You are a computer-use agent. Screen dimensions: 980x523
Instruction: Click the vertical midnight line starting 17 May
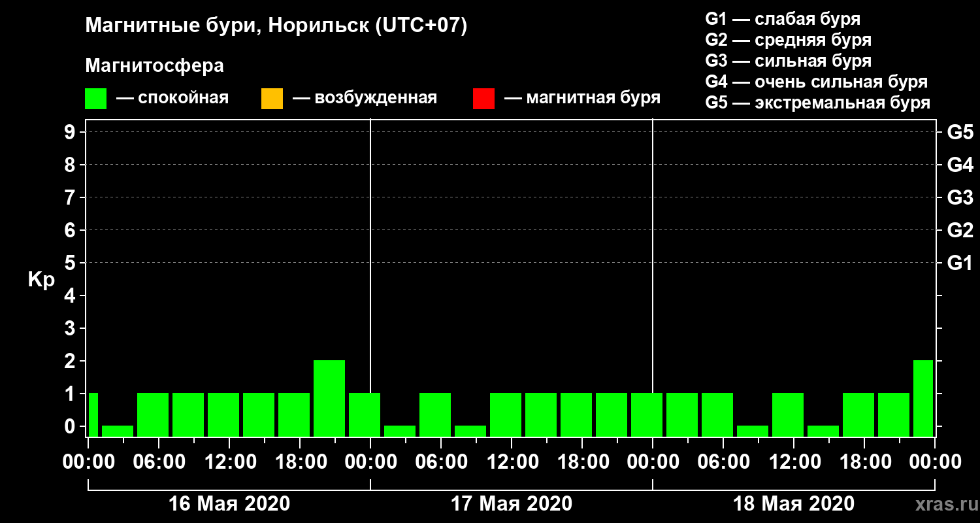(x=370, y=278)
